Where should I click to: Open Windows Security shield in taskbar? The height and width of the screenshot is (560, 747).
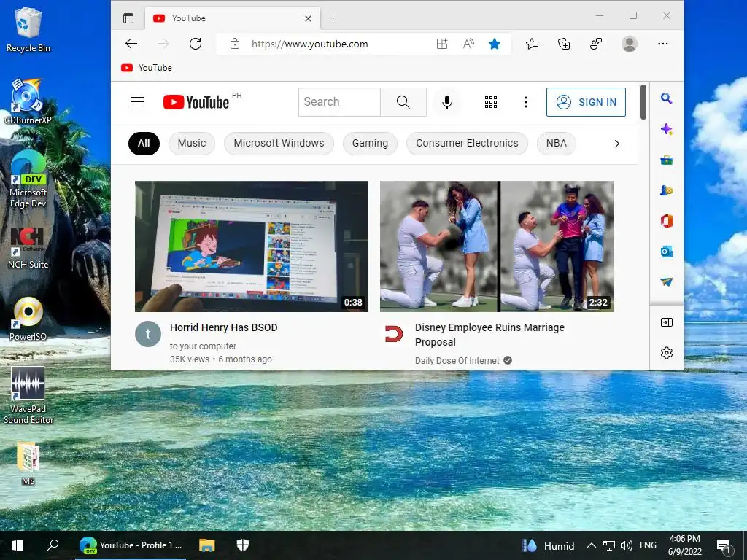[x=243, y=545]
